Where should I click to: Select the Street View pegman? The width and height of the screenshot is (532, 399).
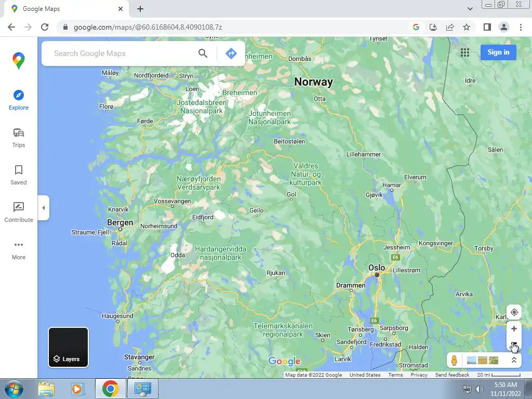(x=454, y=361)
